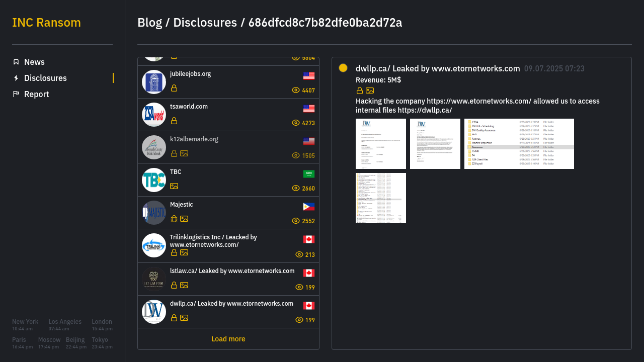Click the date 09.07.2025 07:23
The image size is (644, 362).
coord(554,69)
